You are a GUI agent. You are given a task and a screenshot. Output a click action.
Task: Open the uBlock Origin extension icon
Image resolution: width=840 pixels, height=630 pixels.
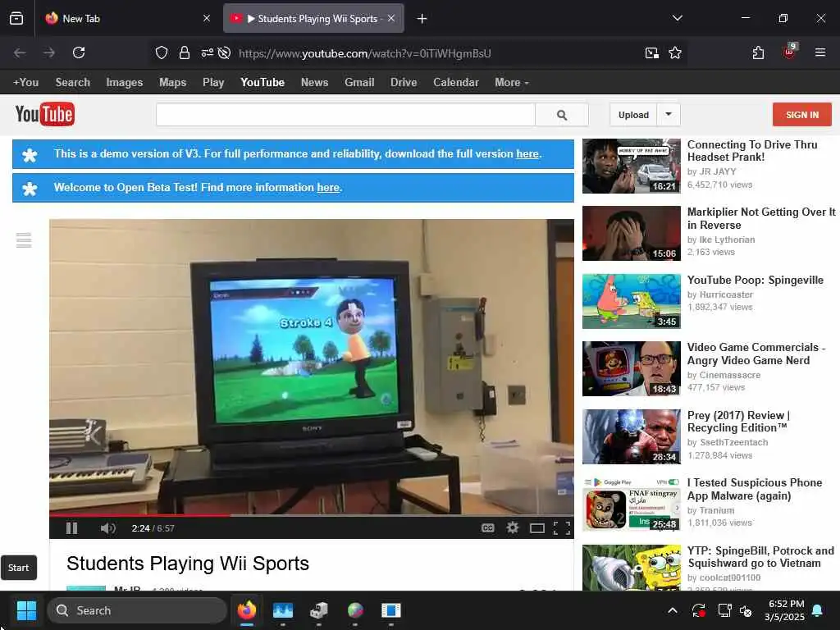pos(789,52)
